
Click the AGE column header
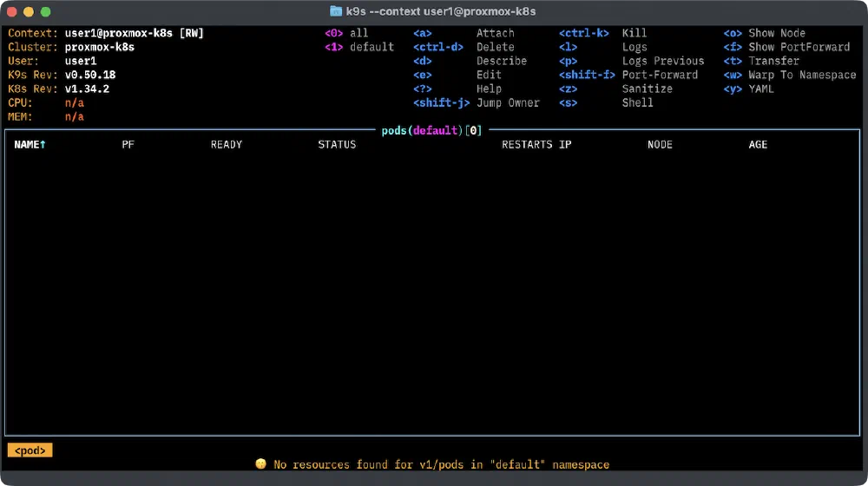(758, 144)
